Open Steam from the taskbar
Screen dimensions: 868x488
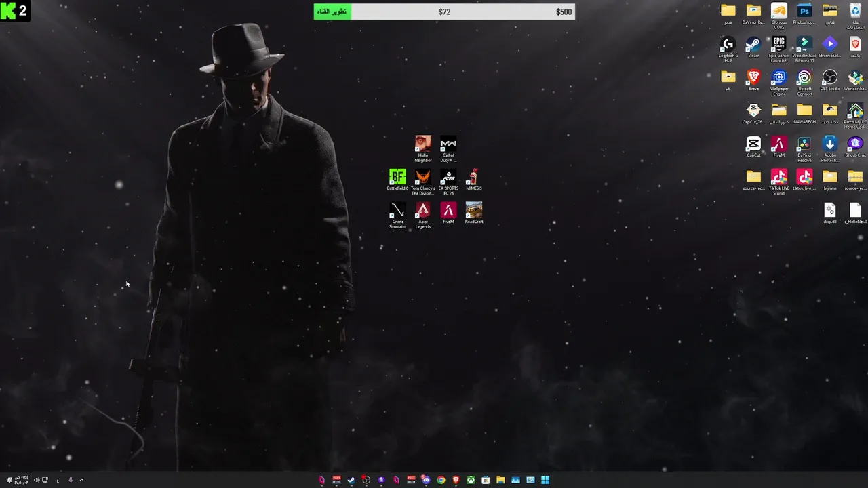[351, 480]
